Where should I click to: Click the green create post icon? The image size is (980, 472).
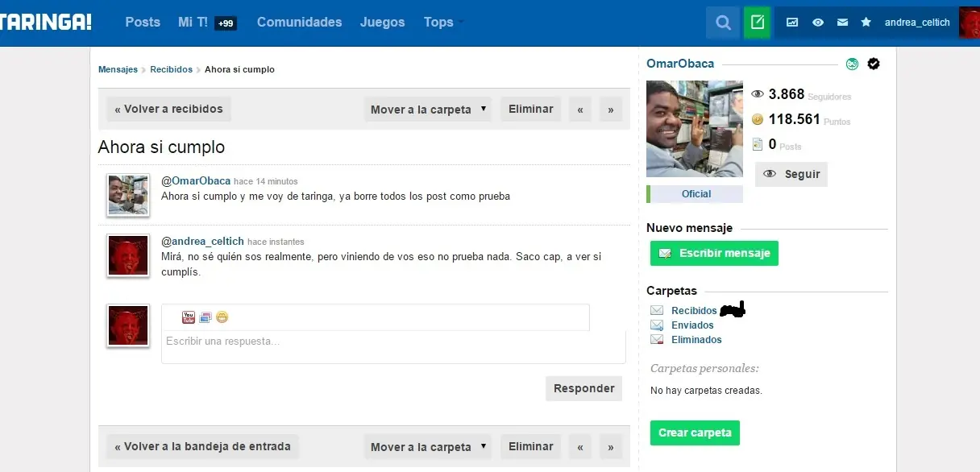(x=757, y=23)
